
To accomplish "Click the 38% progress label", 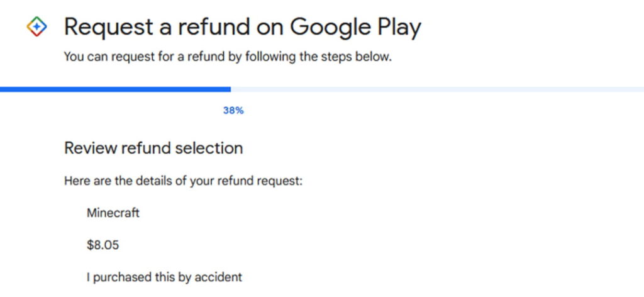I will (x=233, y=111).
